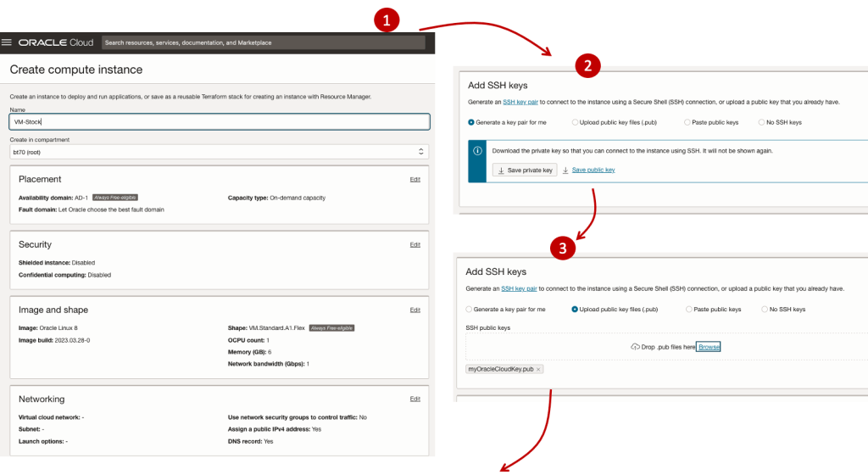Edit the Networking section
Viewport: 868px width, 475px height.
(x=415, y=399)
